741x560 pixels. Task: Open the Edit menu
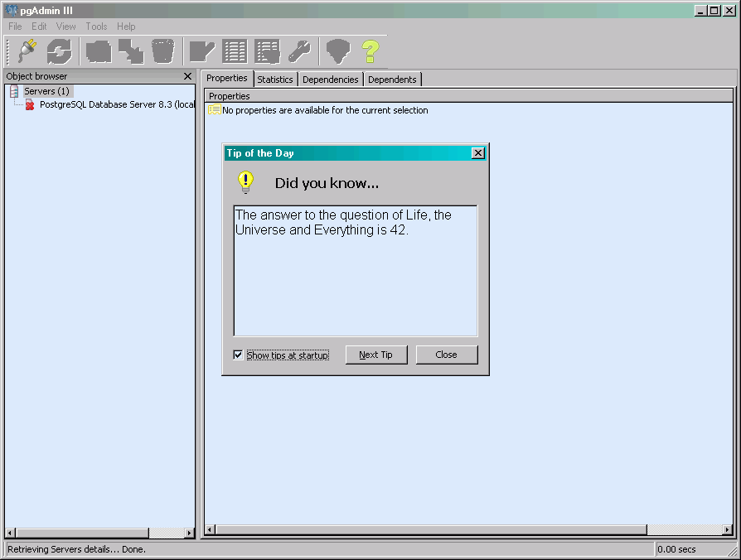click(39, 27)
